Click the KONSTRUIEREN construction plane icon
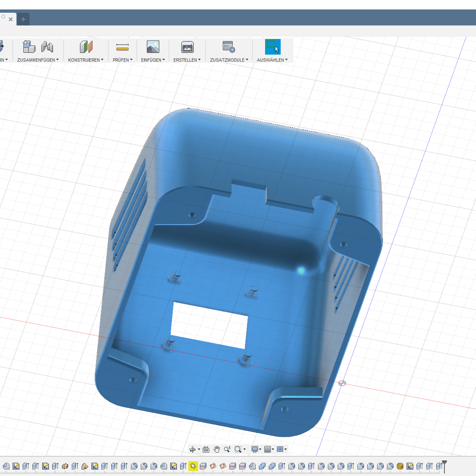476x476 pixels. 85,46
